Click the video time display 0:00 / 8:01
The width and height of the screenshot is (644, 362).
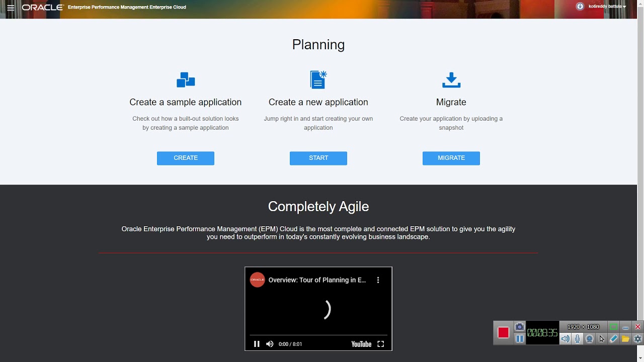[x=290, y=344]
